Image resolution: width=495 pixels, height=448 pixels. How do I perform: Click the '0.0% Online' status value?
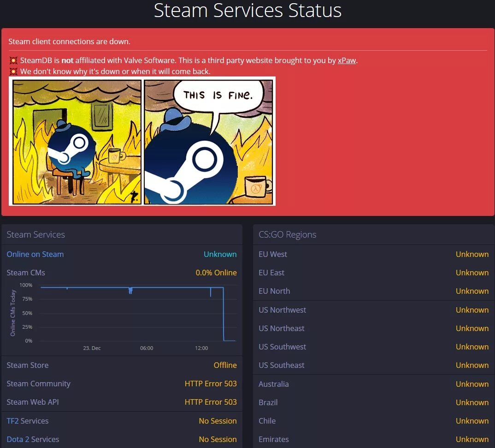click(x=216, y=273)
